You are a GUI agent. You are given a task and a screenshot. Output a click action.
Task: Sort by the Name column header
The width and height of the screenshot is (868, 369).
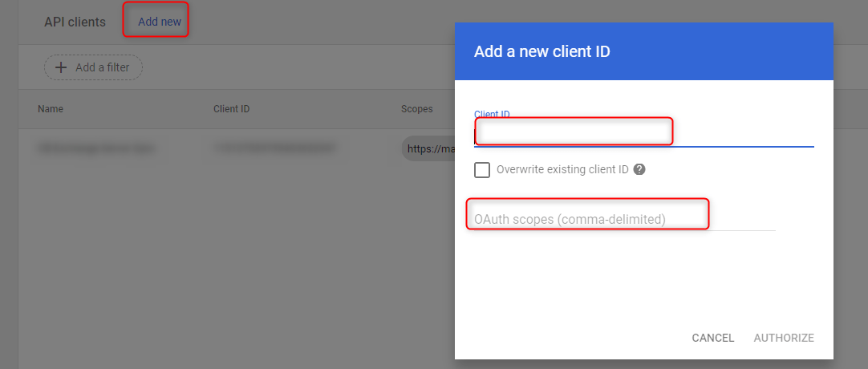(x=51, y=109)
